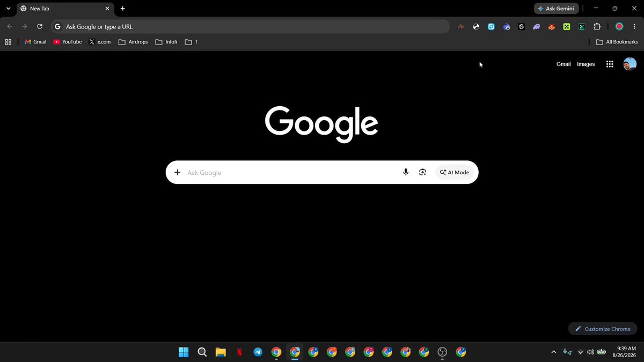The height and width of the screenshot is (362, 644).
Task: Open the teal X-pattern extension icon
Action: (x=581, y=26)
